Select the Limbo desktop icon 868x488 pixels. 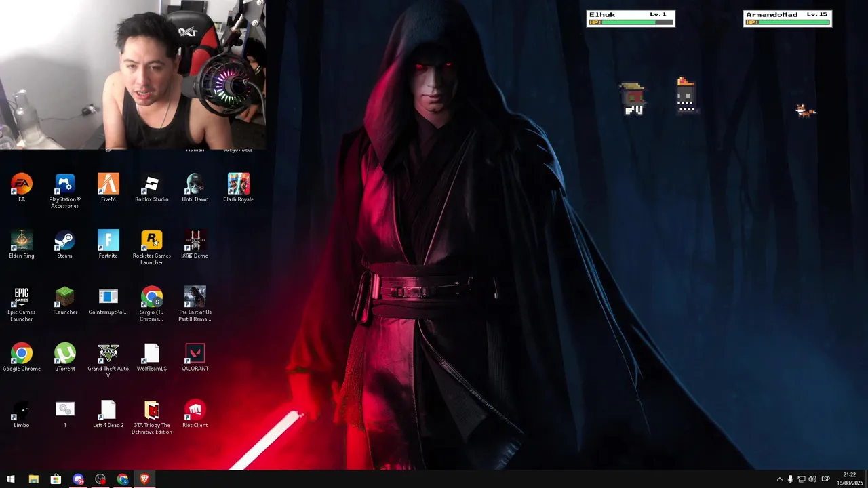22,413
